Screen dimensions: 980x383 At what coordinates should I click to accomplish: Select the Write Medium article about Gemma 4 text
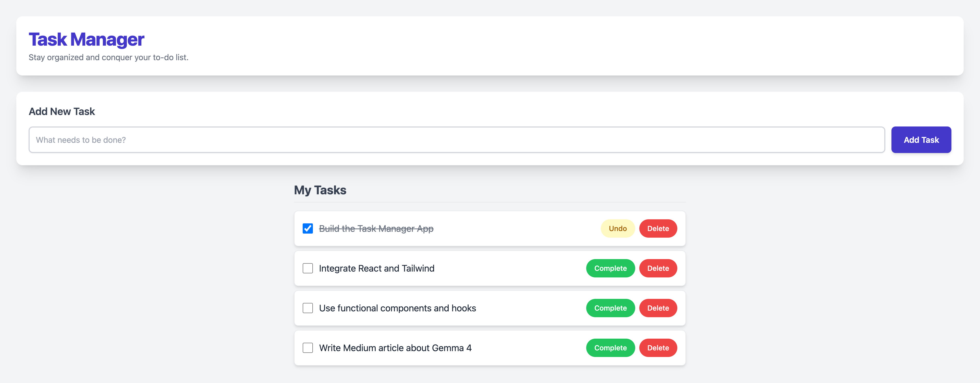(395, 348)
